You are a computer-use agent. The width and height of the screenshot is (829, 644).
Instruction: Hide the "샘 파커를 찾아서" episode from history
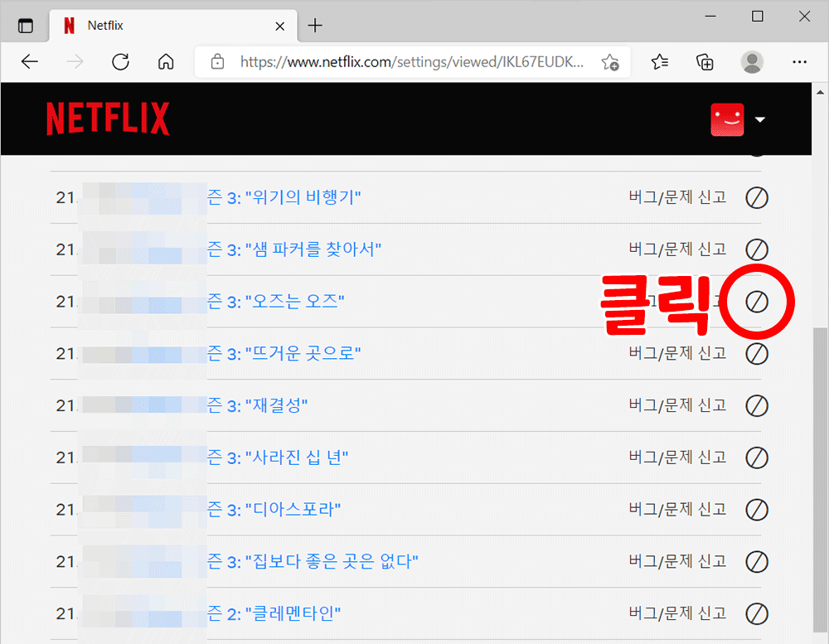pos(757,249)
